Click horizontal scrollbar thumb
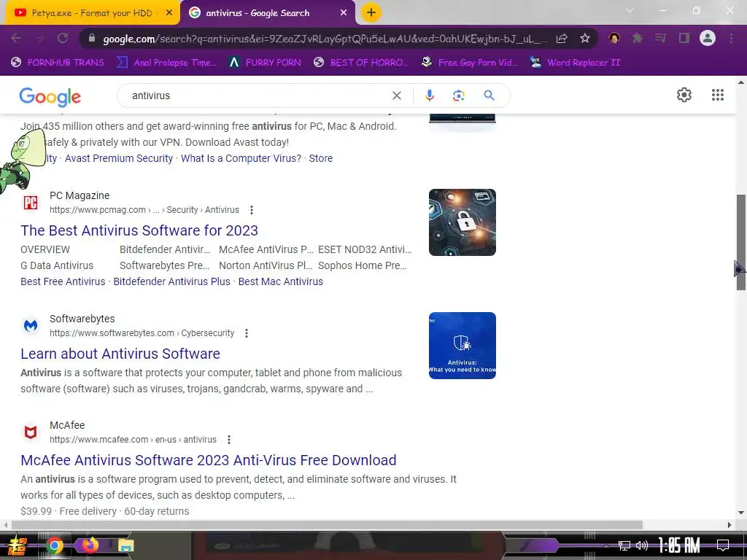 (327, 525)
